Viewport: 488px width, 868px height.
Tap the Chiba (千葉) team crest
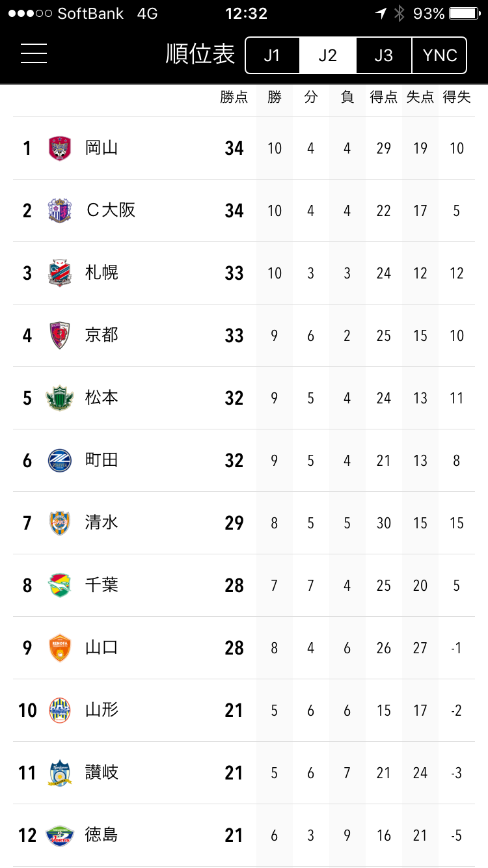point(60,586)
